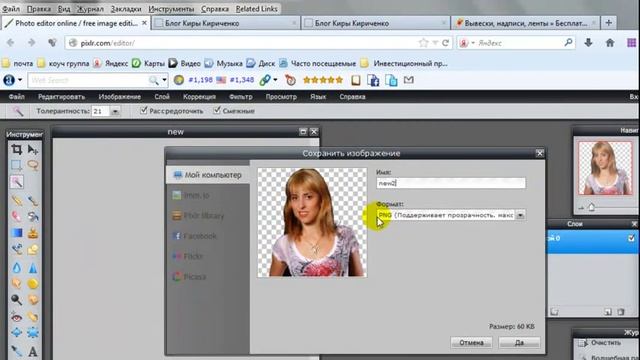This screenshot has height=360, width=640.
Task: Switch to Вывески, надписи, ленты tab
Action: (525, 23)
